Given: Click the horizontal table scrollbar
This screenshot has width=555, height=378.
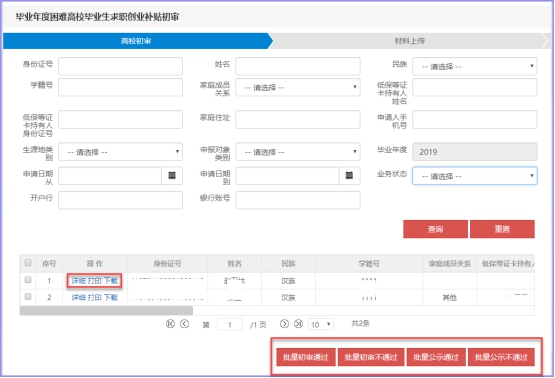Looking at the screenshot, I should tap(106, 311).
